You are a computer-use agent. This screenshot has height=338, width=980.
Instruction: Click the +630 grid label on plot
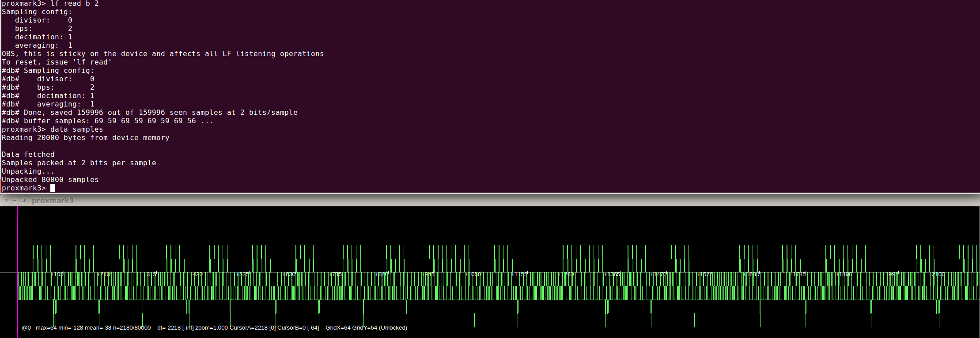click(x=289, y=274)
